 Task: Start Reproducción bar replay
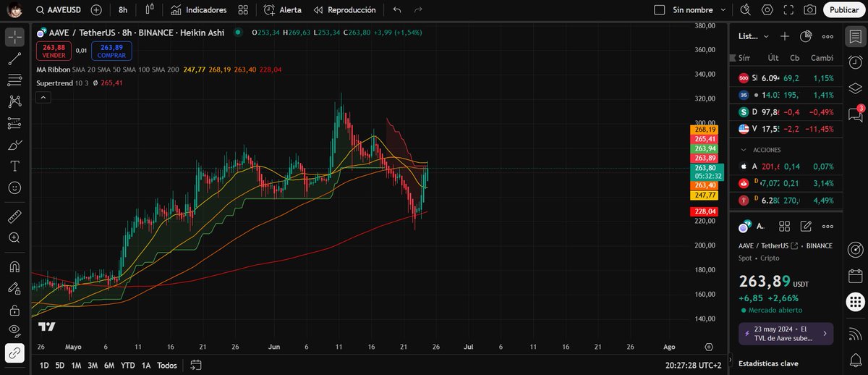tap(344, 10)
